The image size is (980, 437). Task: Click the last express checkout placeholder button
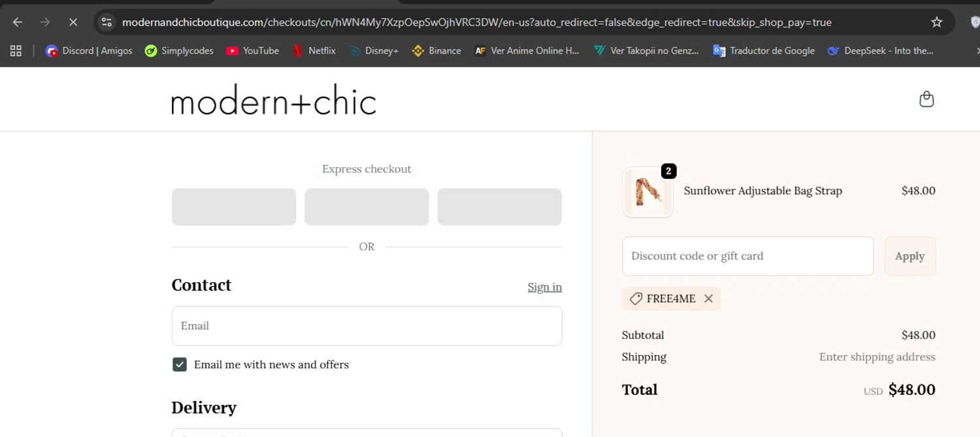(499, 206)
